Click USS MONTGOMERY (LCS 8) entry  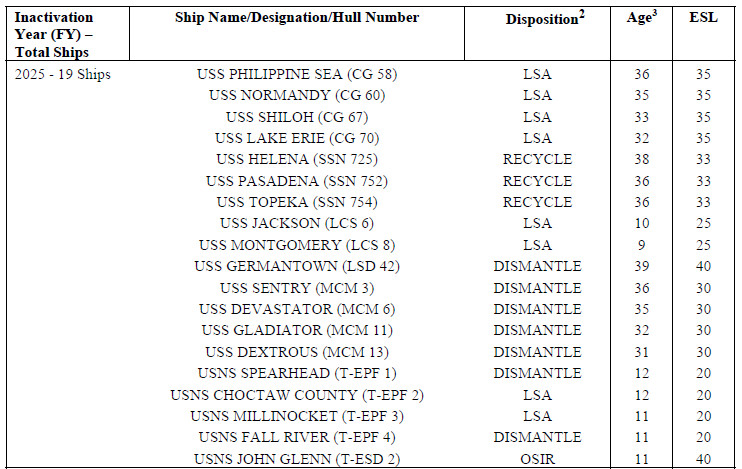[x=297, y=245]
